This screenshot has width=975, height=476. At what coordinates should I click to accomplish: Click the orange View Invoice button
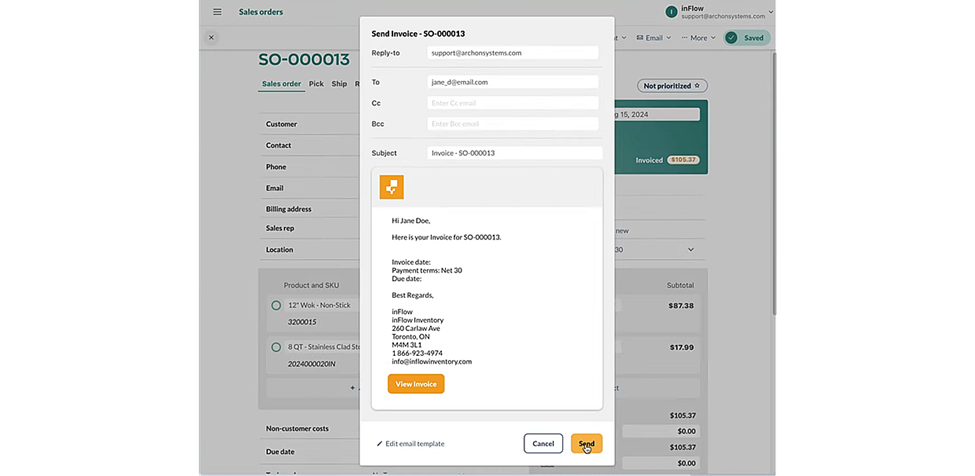pos(416,384)
